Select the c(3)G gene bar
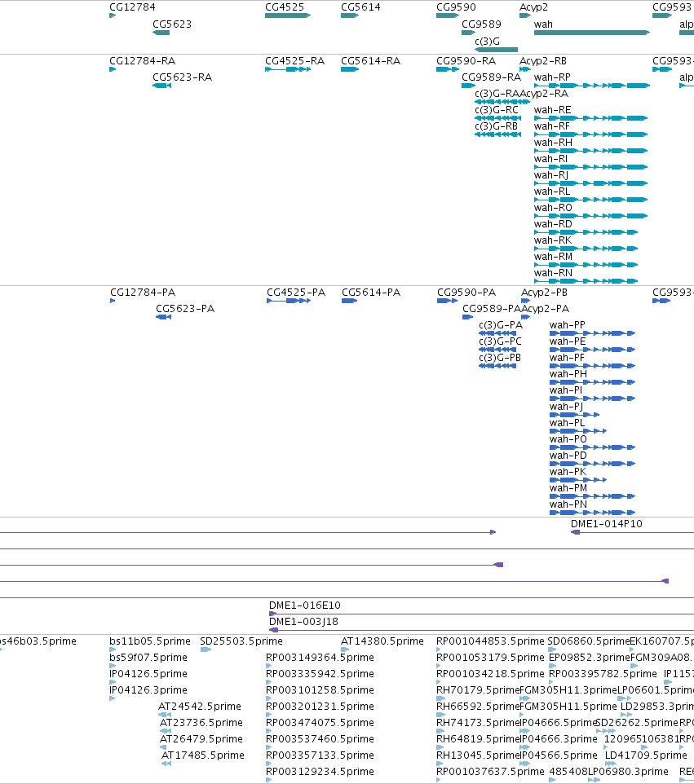Viewport: 694px width, 784px height. tap(496, 50)
